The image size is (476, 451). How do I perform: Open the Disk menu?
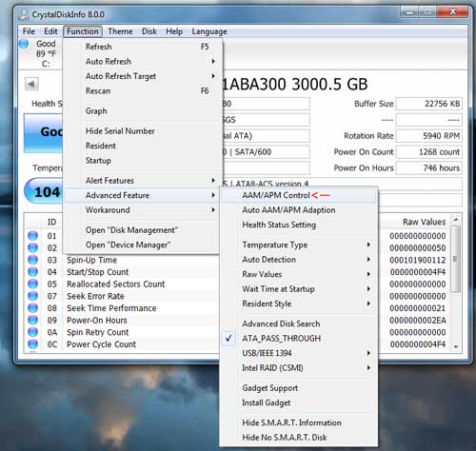click(x=149, y=31)
